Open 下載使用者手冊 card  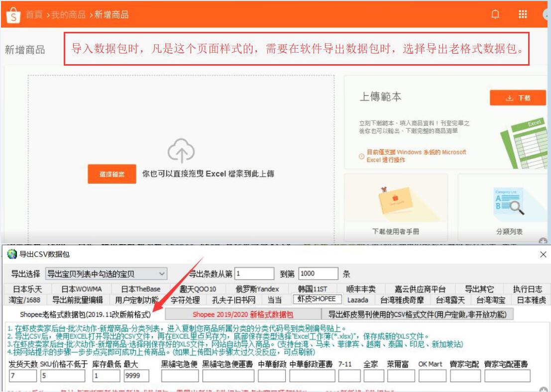point(396,206)
